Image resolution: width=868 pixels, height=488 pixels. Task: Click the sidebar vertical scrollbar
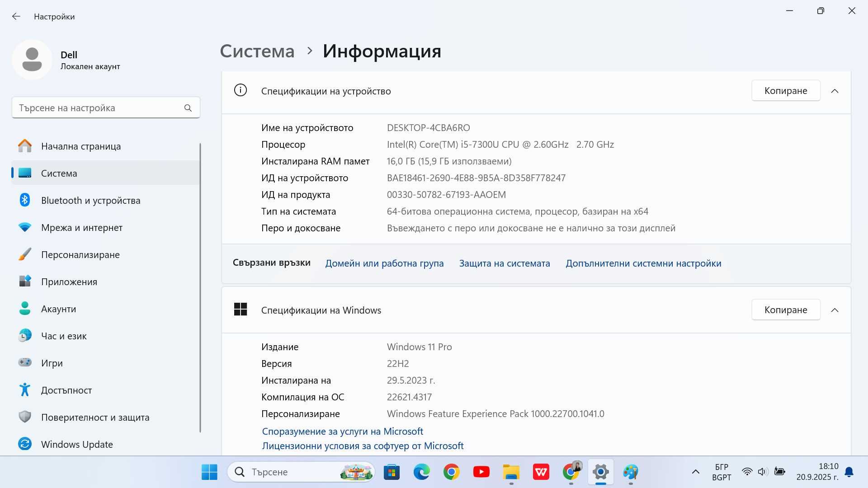click(200, 288)
